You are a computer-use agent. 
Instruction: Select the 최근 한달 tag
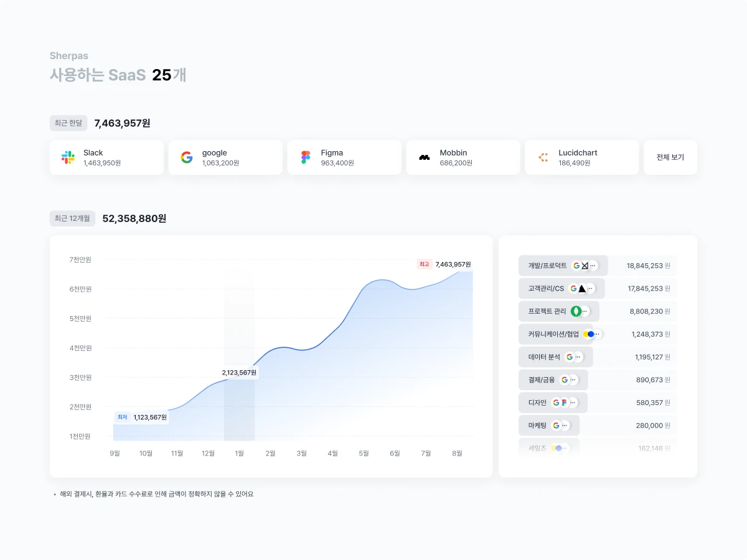(68, 123)
